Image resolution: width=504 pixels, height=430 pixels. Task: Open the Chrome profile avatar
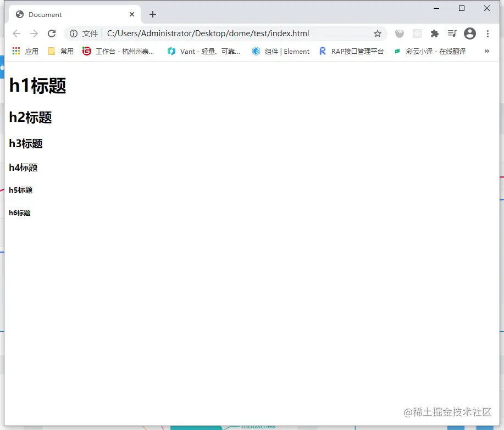470,33
